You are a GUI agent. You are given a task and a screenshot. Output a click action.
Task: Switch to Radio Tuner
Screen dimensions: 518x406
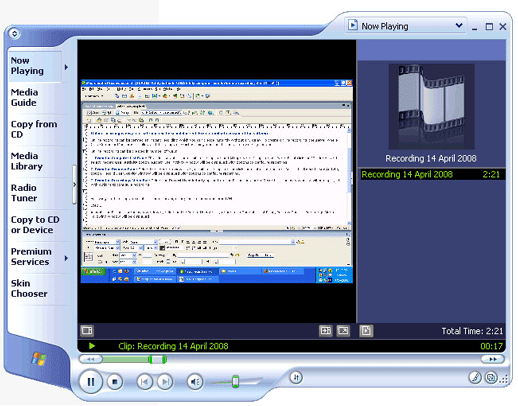(x=24, y=193)
